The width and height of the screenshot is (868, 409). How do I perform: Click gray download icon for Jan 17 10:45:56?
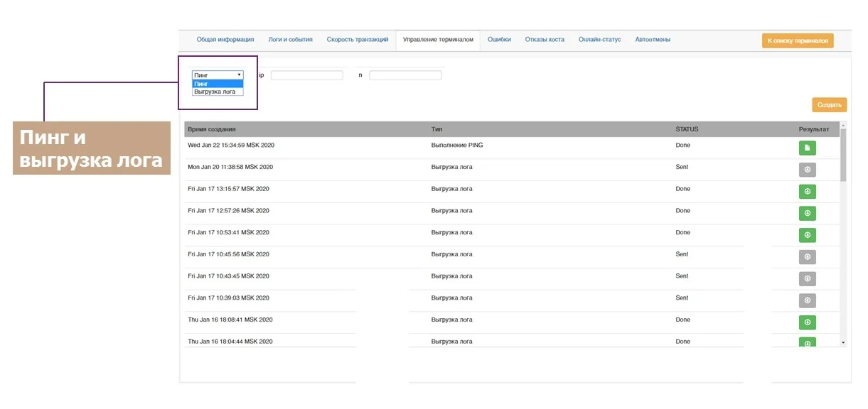point(807,257)
